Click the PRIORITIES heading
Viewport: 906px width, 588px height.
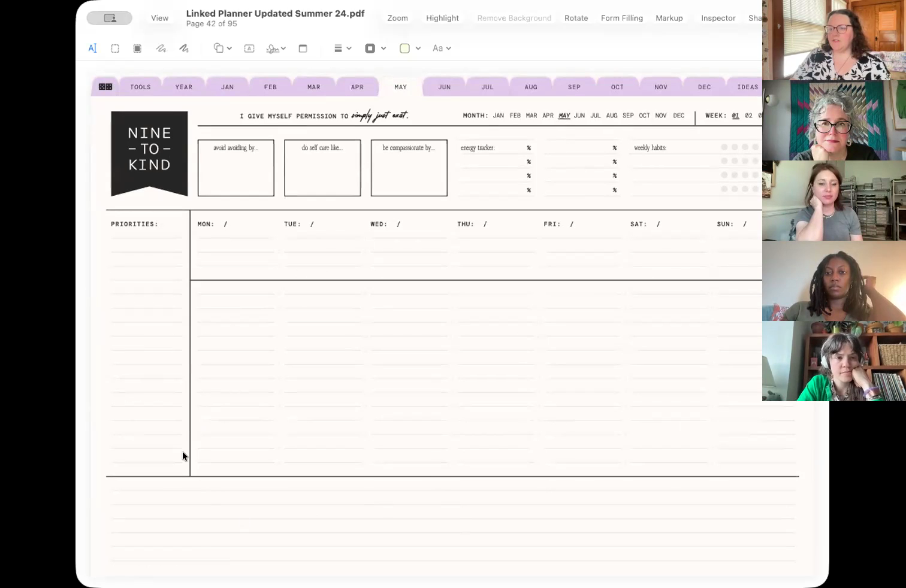pyautogui.click(x=135, y=224)
